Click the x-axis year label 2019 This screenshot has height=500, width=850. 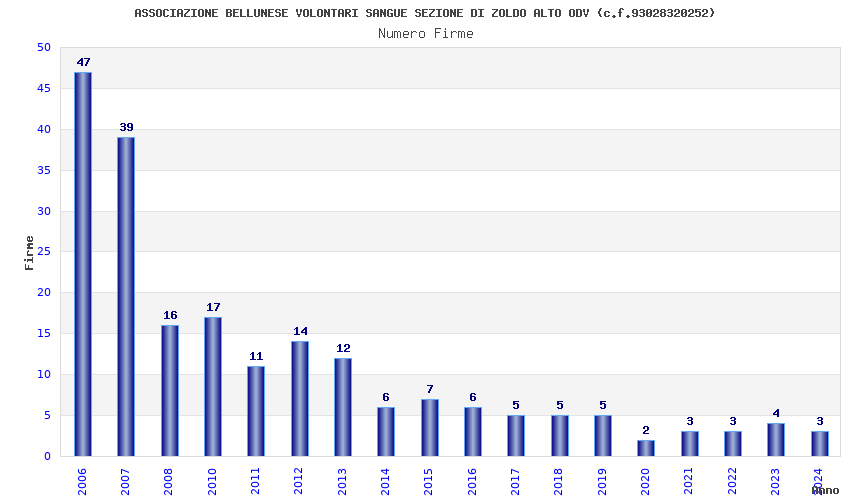tap(603, 482)
